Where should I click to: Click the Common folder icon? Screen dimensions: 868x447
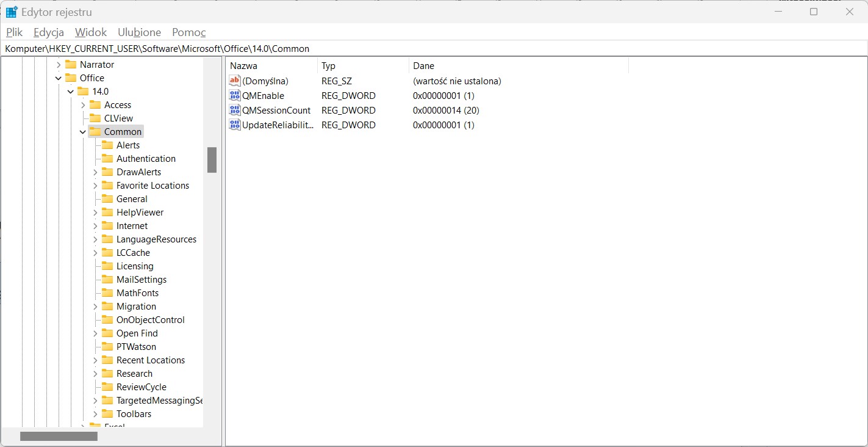[x=95, y=132]
